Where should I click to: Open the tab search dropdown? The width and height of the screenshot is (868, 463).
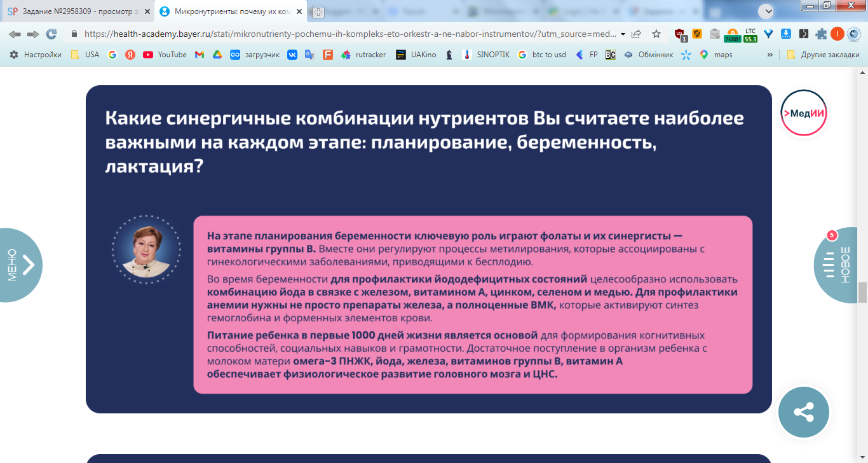pyautogui.click(x=766, y=11)
